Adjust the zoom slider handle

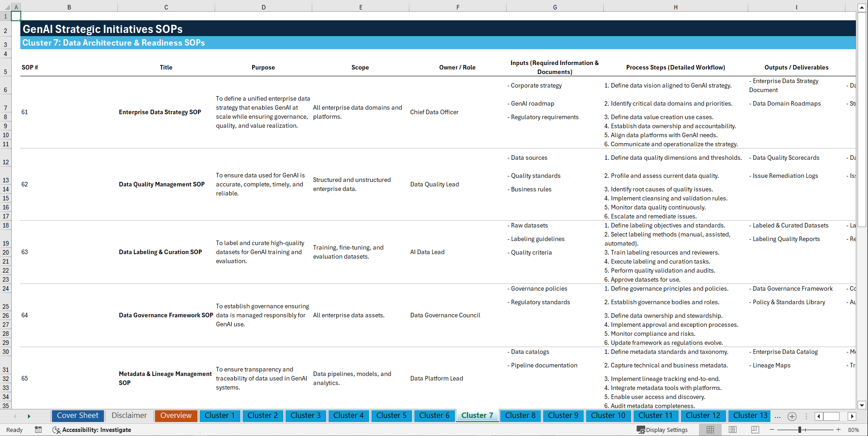pyautogui.click(x=799, y=430)
